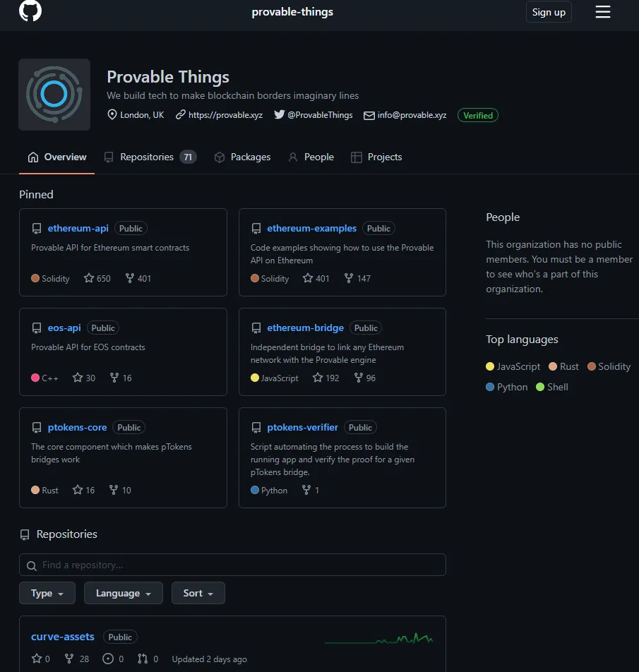Open the eos-api repository
Screen dimensions: 639x672
pos(64,328)
